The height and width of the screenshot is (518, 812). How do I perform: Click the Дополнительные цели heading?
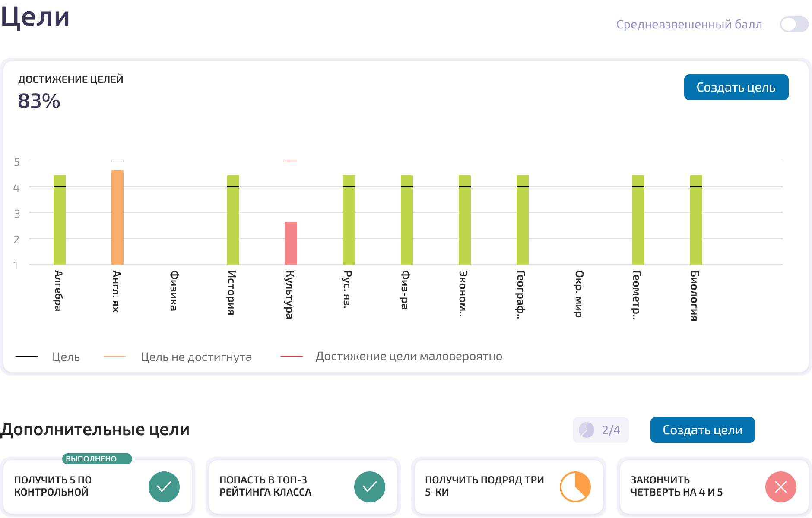tap(95, 430)
